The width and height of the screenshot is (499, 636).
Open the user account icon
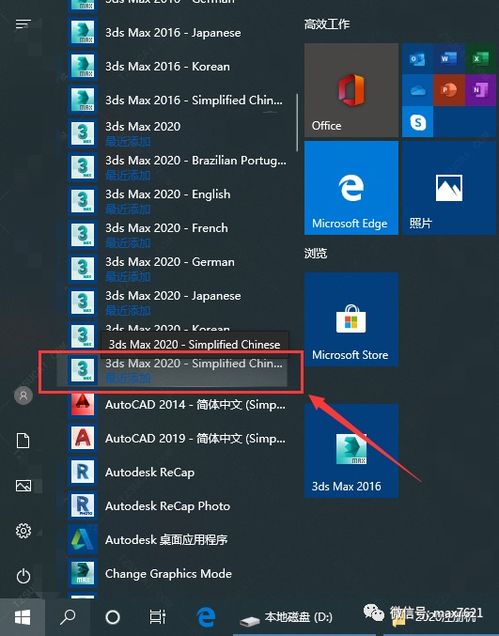click(x=23, y=395)
